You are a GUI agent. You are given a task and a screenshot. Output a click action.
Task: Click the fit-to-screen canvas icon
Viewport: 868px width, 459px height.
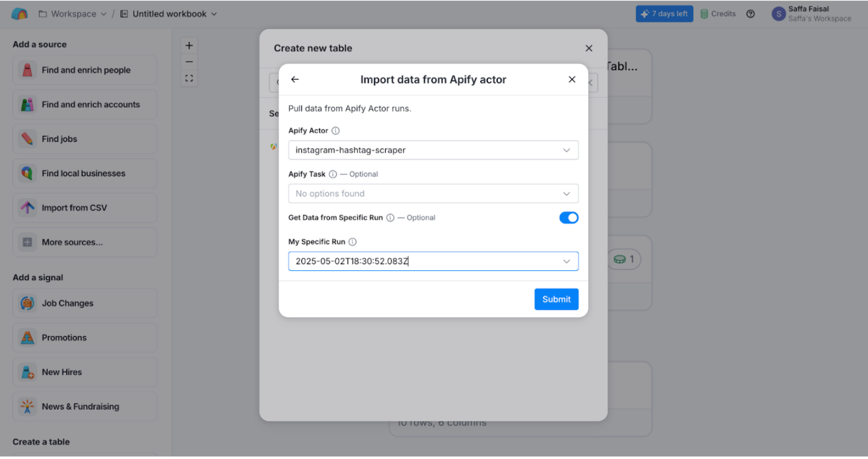189,78
